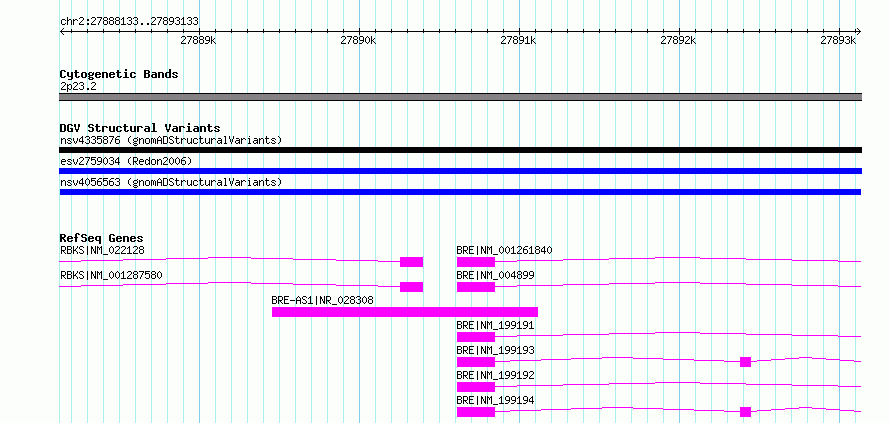Image resolution: width=890 pixels, height=423 pixels.
Task: Open the BRE|NM_199193 transcript label
Action: point(496,350)
